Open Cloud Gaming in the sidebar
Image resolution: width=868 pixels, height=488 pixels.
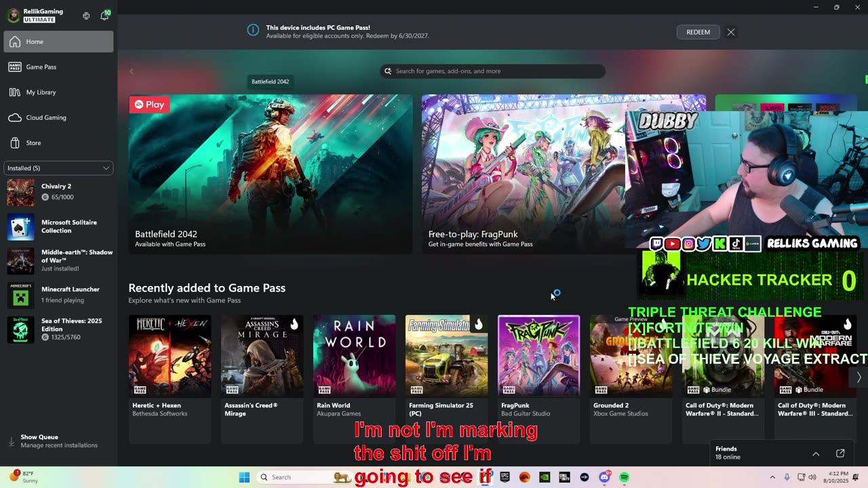[x=58, y=117]
